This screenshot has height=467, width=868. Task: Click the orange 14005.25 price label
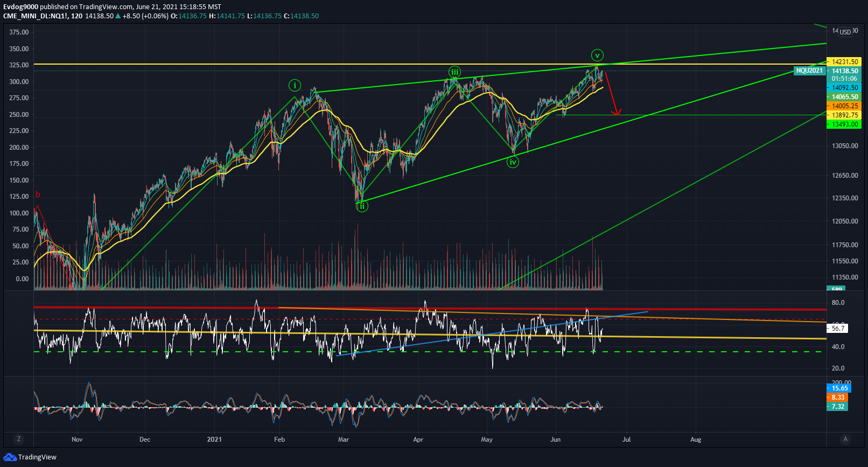[x=844, y=106]
